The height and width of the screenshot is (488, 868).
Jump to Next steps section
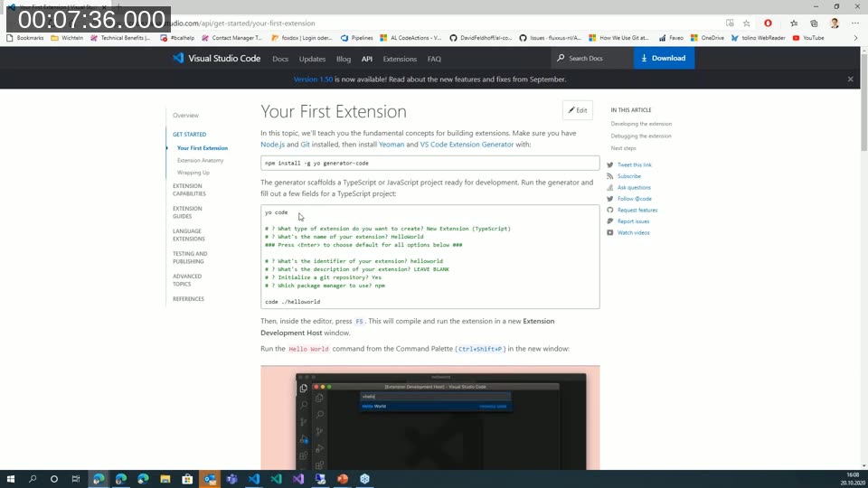(623, 148)
